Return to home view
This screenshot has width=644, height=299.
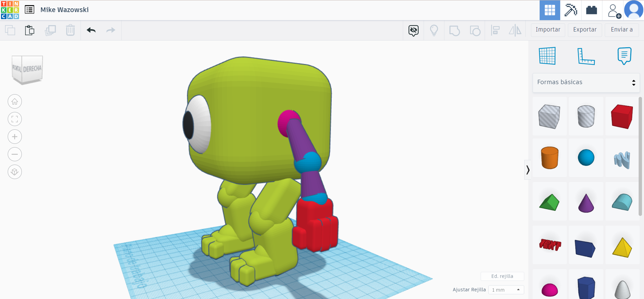tap(15, 102)
